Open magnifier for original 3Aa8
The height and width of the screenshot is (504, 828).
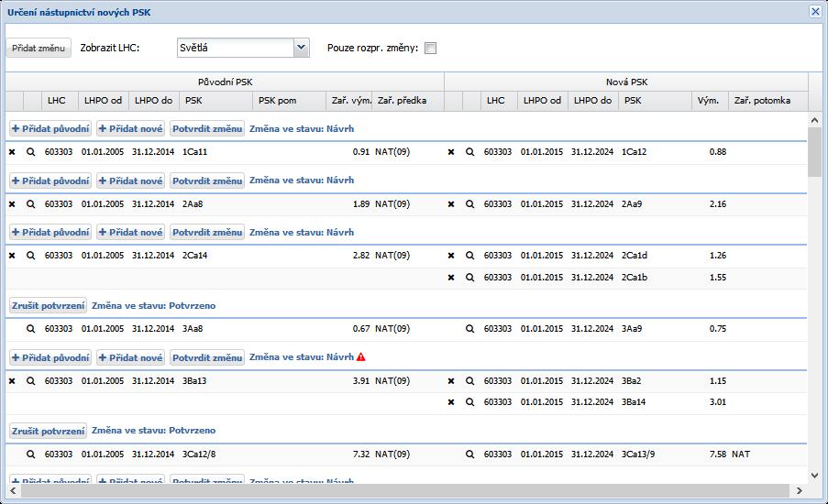30,329
